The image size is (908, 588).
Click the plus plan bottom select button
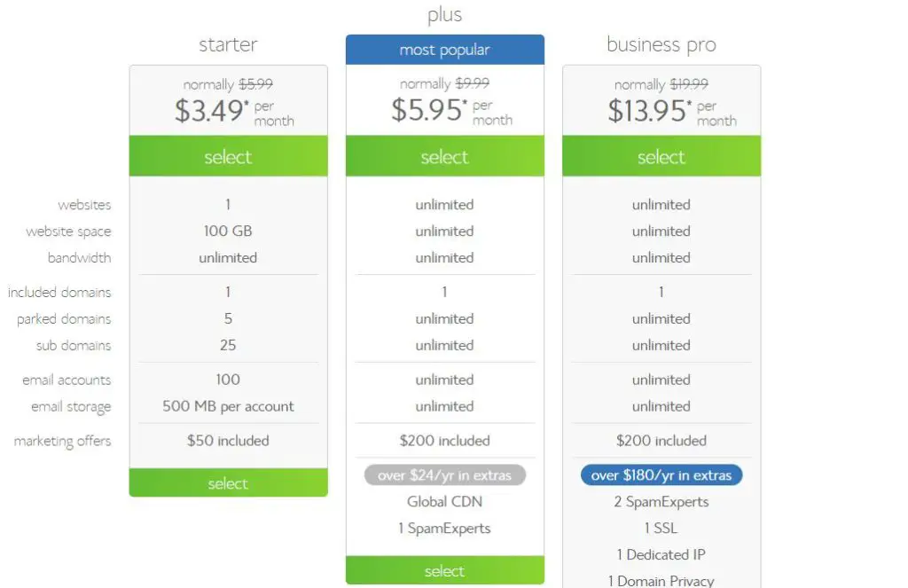pyautogui.click(x=445, y=570)
